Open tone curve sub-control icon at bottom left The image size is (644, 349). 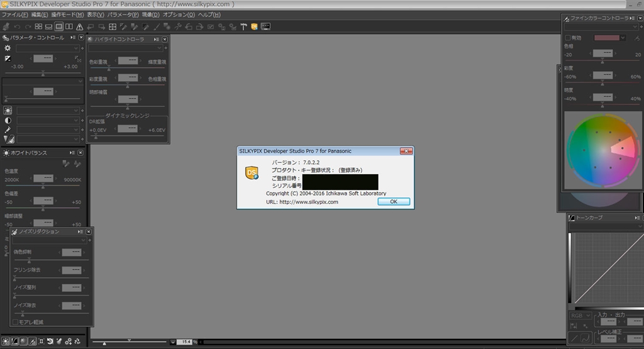point(14,341)
